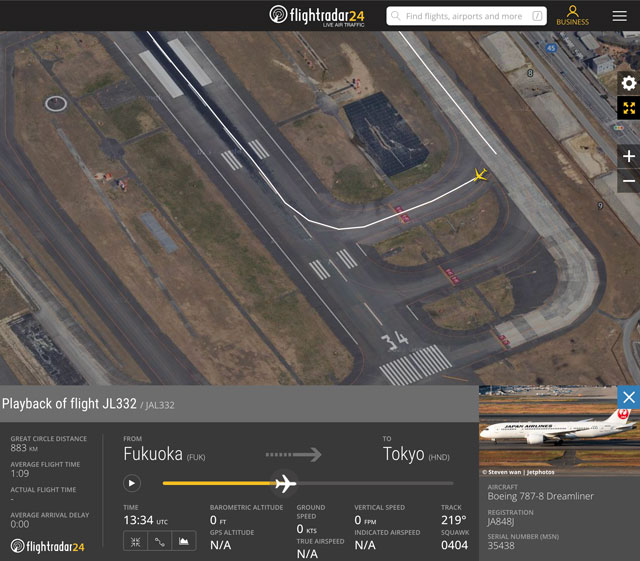This screenshot has width=640, height=561.
Task: Open the map settings gear
Action: [x=628, y=84]
